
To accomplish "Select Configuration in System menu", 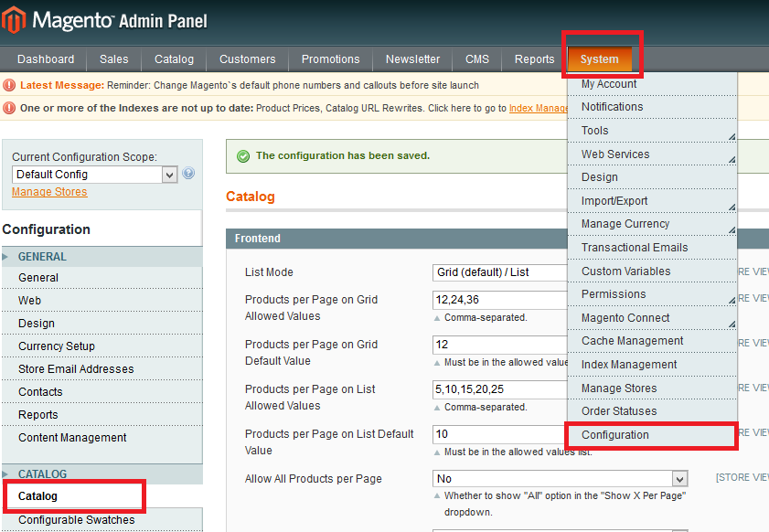I will click(x=652, y=435).
